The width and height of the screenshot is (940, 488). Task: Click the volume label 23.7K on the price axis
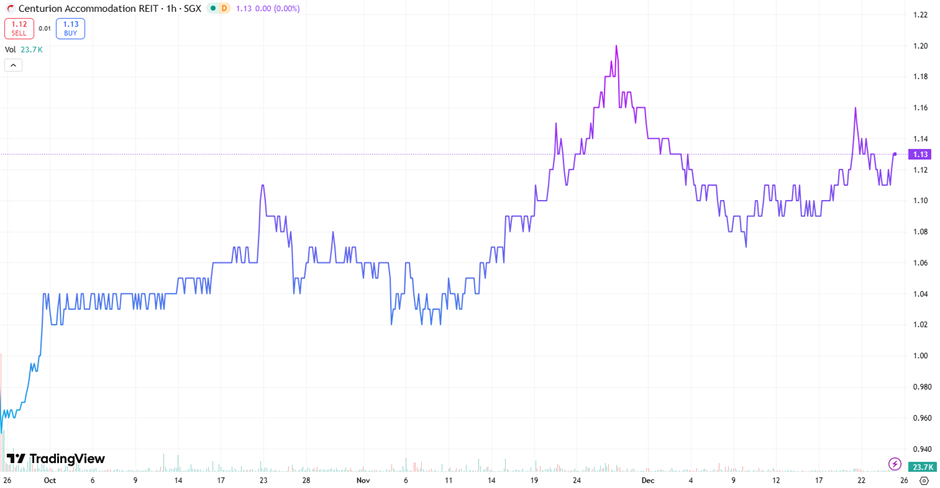[920, 467]
